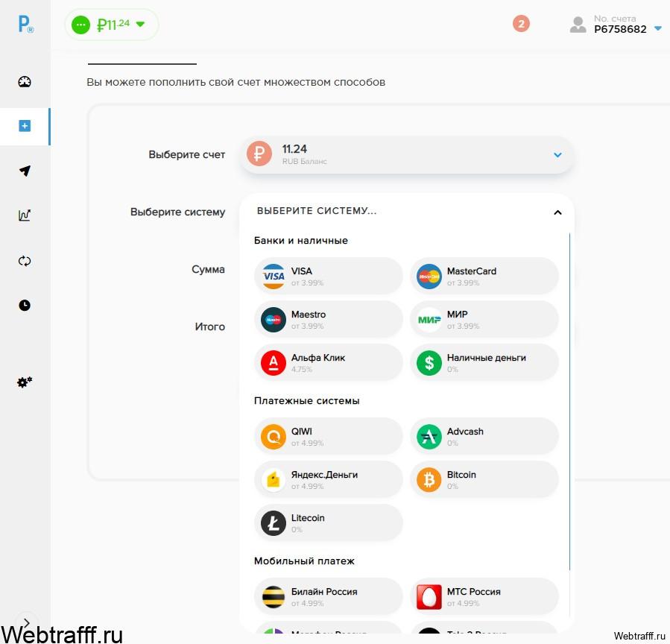Select Альфа Клик payment option

pos(328,362)
